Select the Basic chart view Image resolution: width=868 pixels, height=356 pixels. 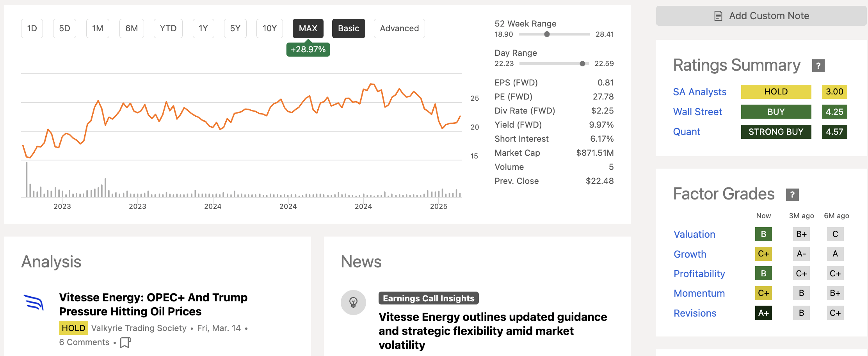tap(349, 28)
